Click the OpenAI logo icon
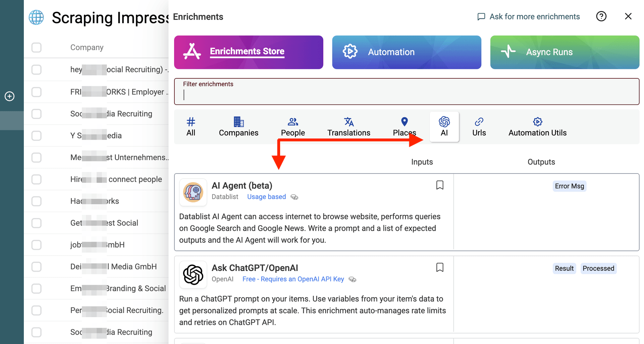This screenshot has width=644, height=344. [193, 275]
